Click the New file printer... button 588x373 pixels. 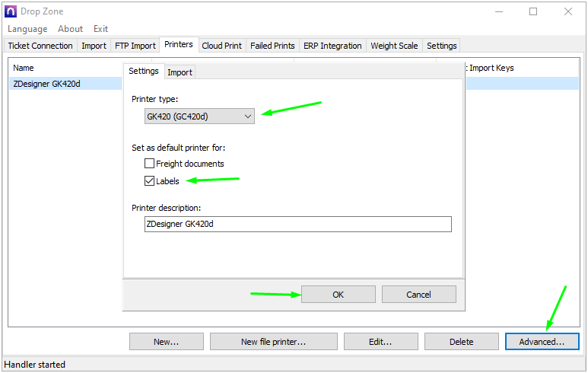click(273, 342)
